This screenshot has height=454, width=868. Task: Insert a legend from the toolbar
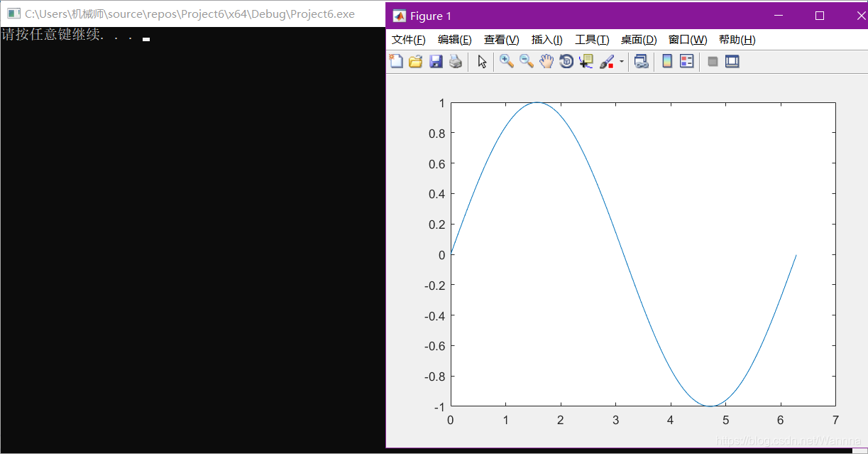pos(686,61)
